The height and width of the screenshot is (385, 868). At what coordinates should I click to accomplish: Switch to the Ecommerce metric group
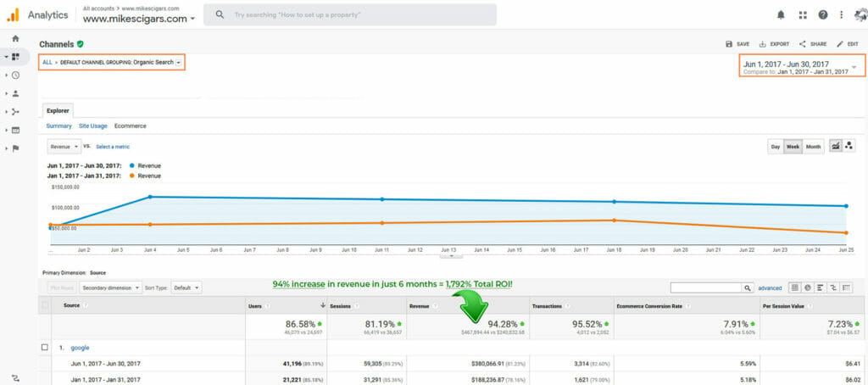click(x=130, y=126)
